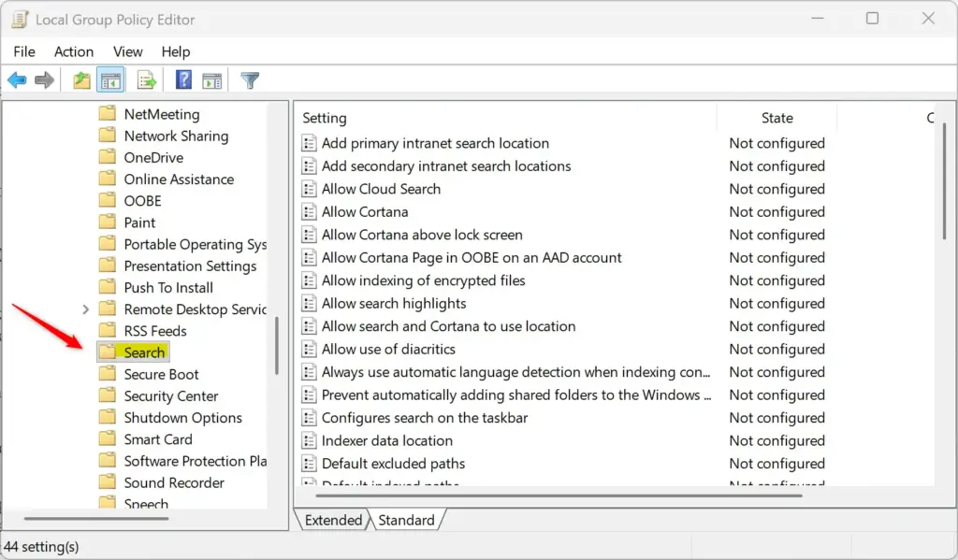The image size is (958, 560).
Task: Select Security Center in the tree
Action: tap(171, 395)
